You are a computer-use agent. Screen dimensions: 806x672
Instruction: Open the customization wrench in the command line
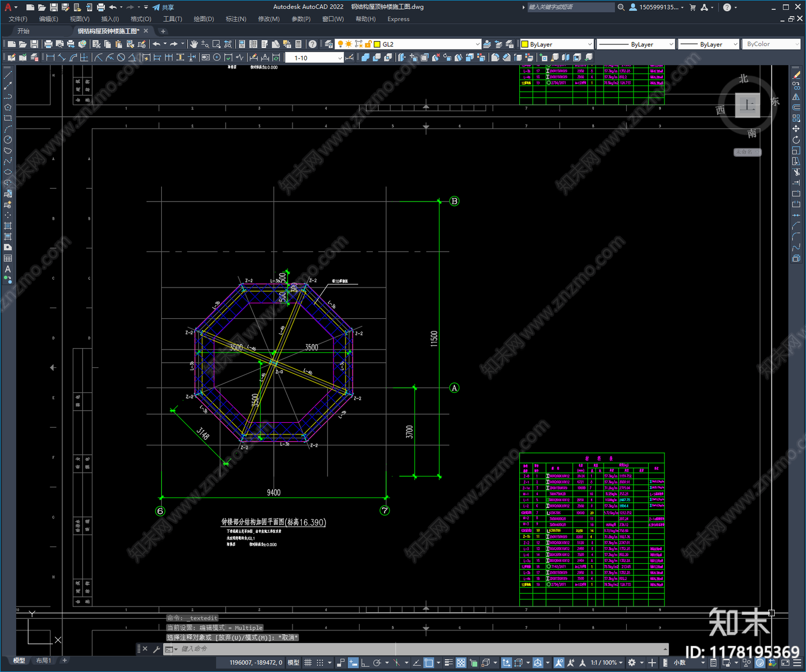click(x=157, y=649)
